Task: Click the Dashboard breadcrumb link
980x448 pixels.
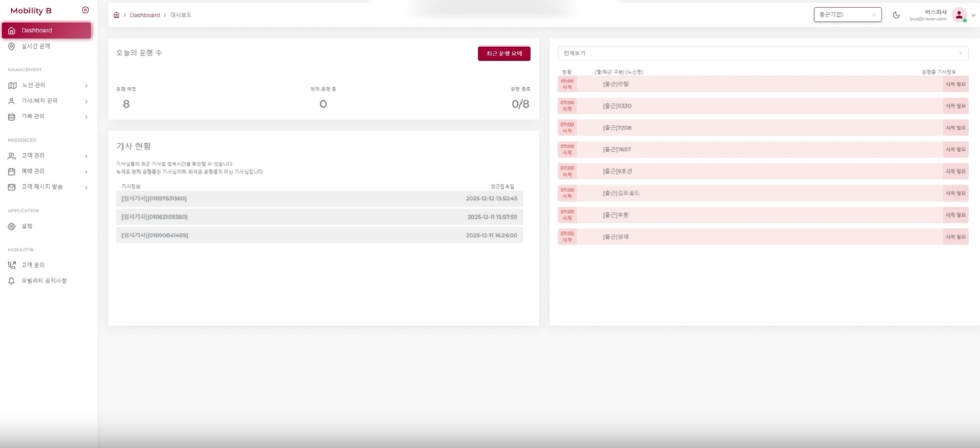Action: point(145,15)
